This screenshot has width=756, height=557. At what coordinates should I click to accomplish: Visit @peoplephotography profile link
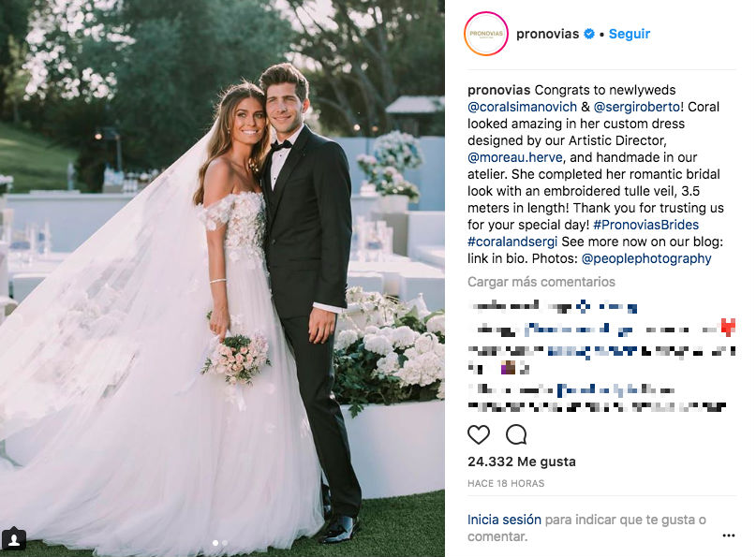coord(646,258)
